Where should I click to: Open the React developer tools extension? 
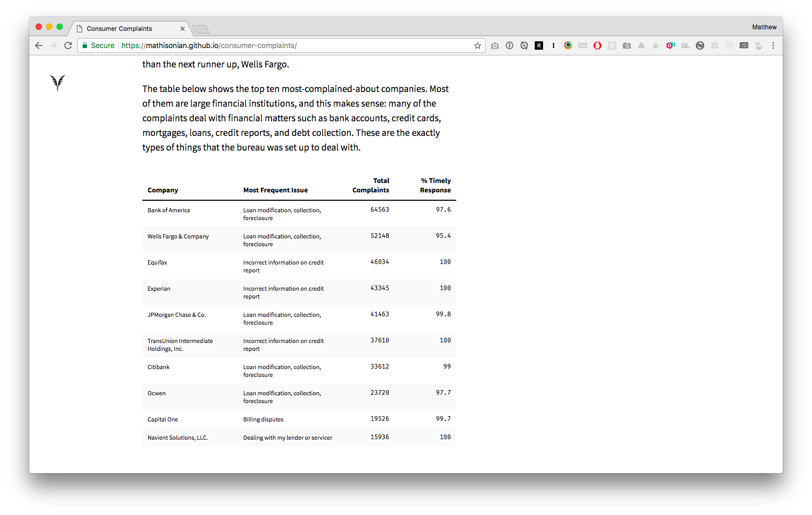[612, 45]
